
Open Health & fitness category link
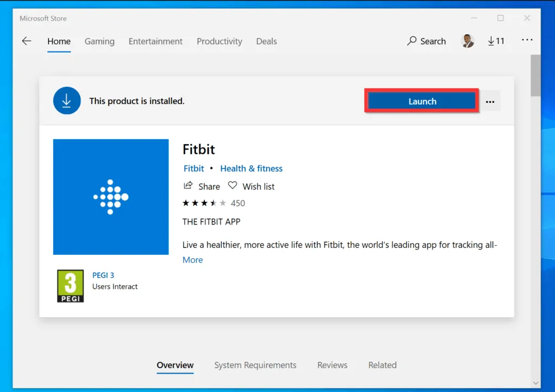(x=251, y=169)
